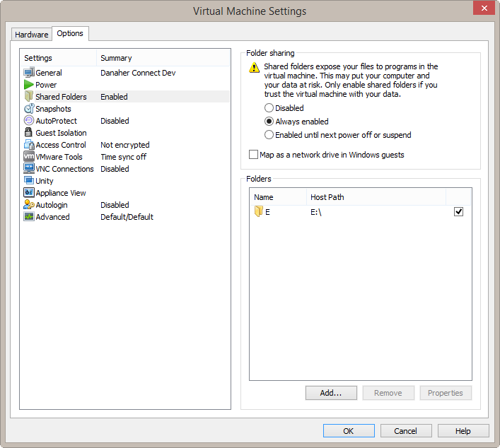The image size is (500, 448).
Task: Uncheck the enabled checkbox for folder E
Action: (458, 211)
